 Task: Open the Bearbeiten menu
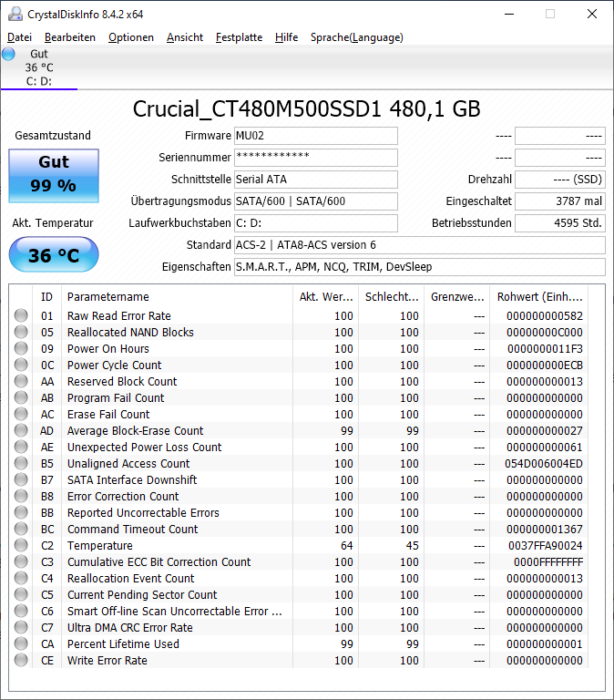[70, 37]
